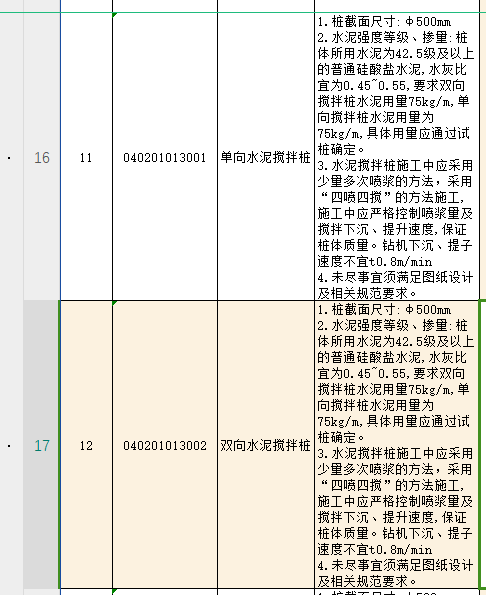The width and height of the screenshot is (486, 595).
Task: Click description cell of 双向水泥搅拌桩 row
Action: coord(397,444)
